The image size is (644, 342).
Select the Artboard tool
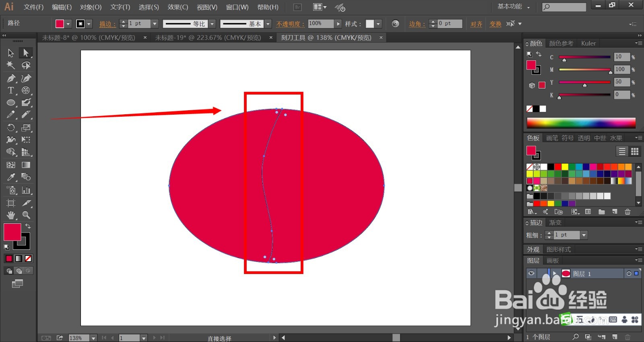click(x=11, y=203)
